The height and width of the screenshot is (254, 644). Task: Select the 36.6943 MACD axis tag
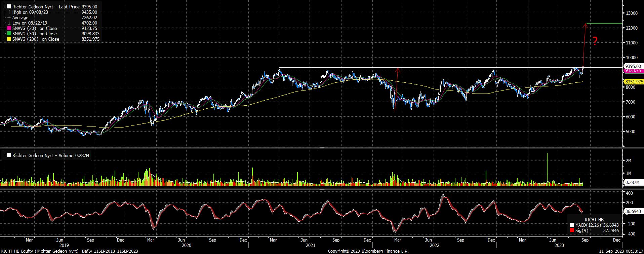(x=633, y=212)
